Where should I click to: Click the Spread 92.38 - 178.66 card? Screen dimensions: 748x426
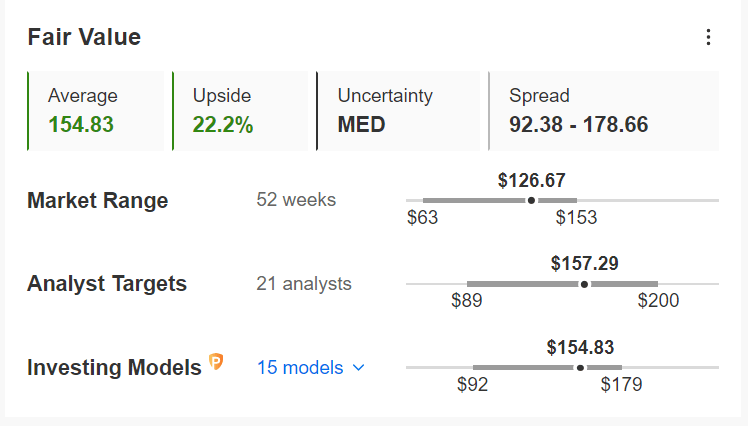[603, 111]
